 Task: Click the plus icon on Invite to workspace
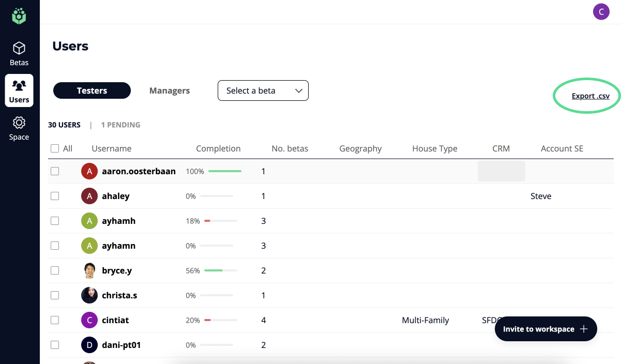[584, 329]
